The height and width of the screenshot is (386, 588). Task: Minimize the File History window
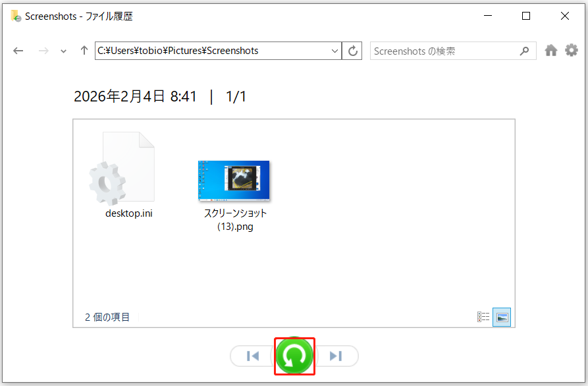(x=487, y=16)
